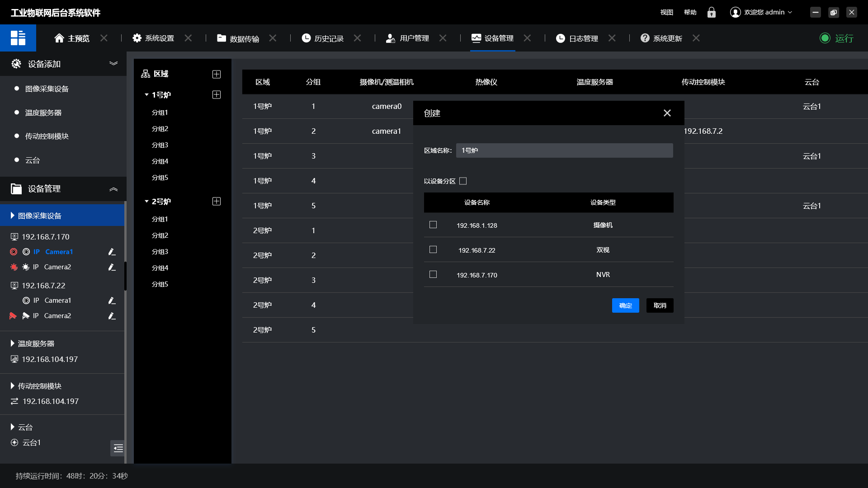Screen dimensions: 868x488
Task: Click the 云台1 device icon in sidebar
Action: click(x=14, y=443)
